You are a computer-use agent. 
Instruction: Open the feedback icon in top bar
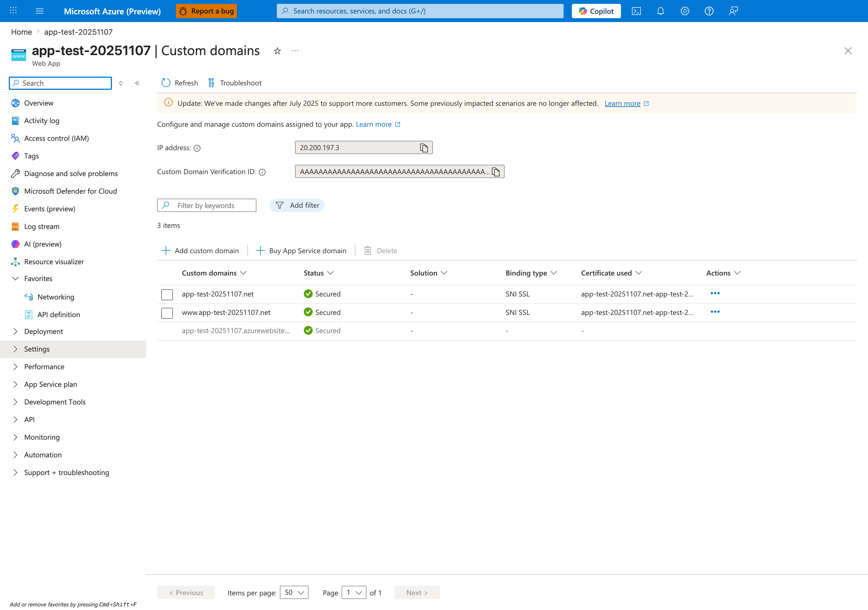[733, 11]
